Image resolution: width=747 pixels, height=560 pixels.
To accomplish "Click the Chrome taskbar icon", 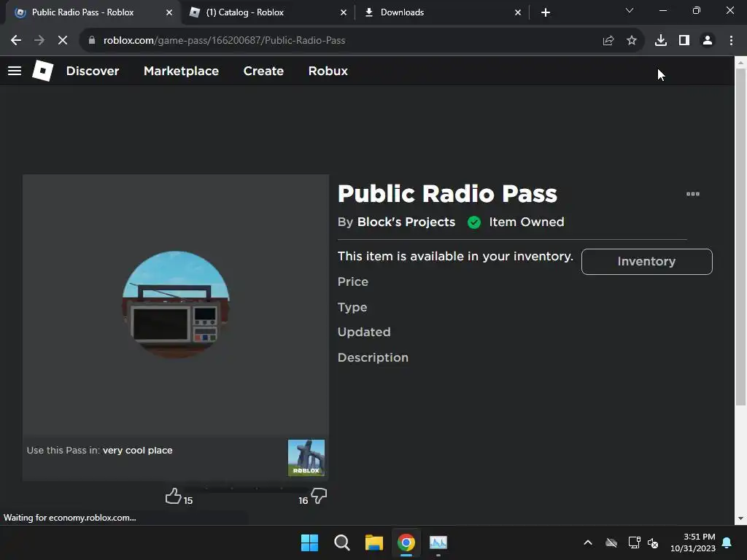I will (x=406, y=542).
